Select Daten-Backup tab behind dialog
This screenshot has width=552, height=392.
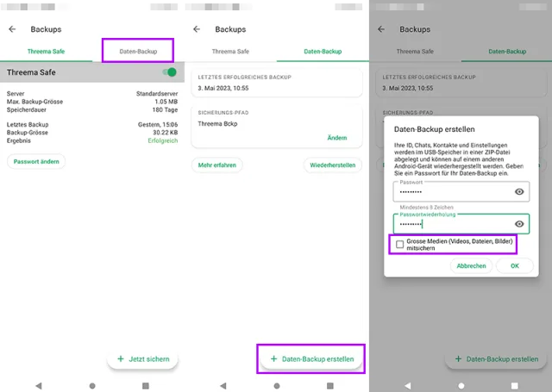click(507, 52)
